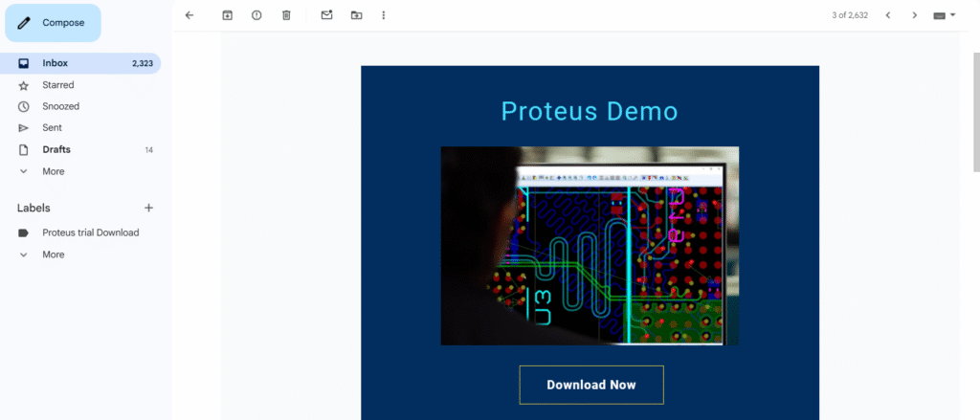
Task: Archive this email
Action: pyautogui.click(x=228, y=15)
